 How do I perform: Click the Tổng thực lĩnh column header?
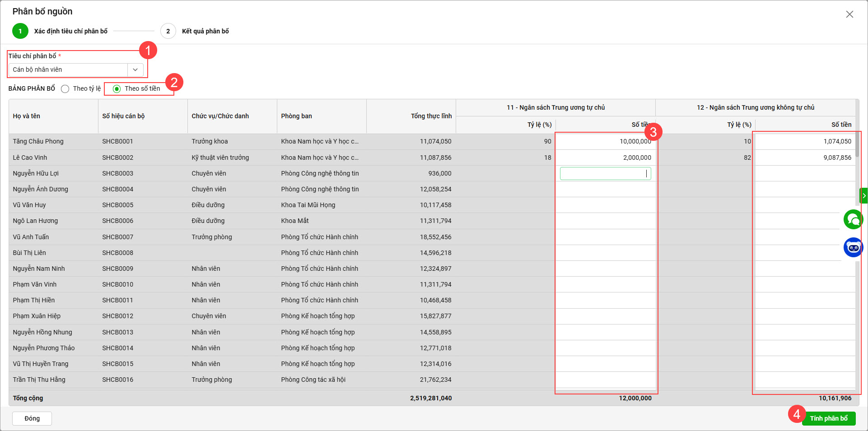tap(431, 116)
